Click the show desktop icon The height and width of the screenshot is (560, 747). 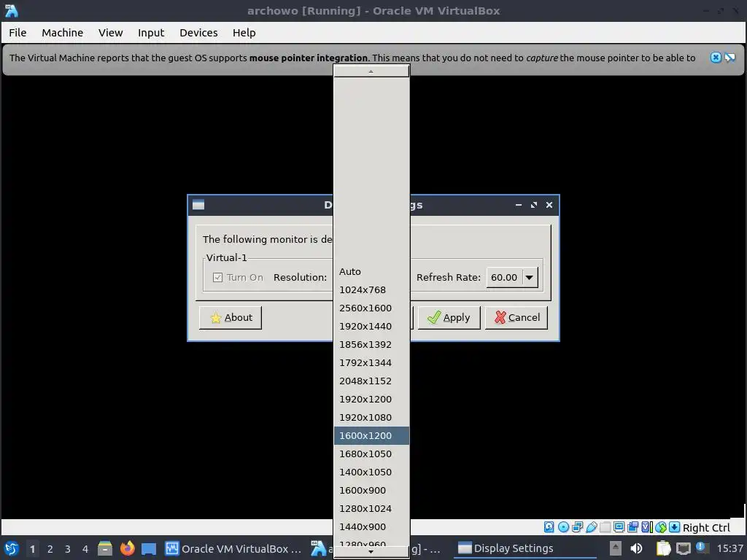[x=149, y=548]
